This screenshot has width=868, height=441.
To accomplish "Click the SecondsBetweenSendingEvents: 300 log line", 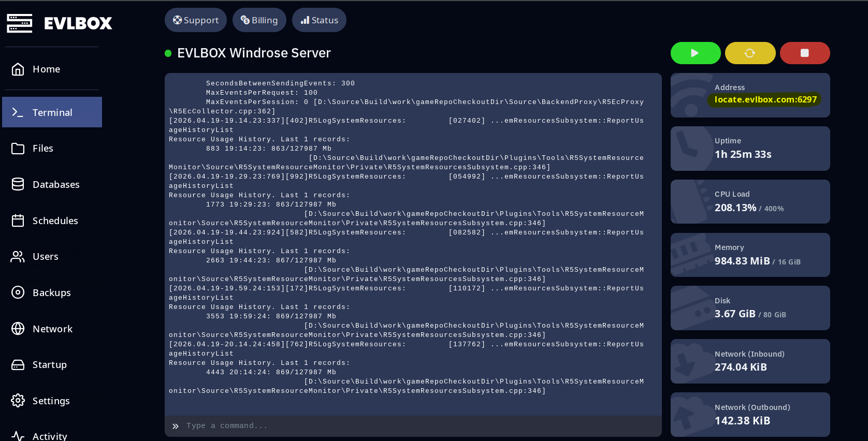I will click(x=280, y=83).
